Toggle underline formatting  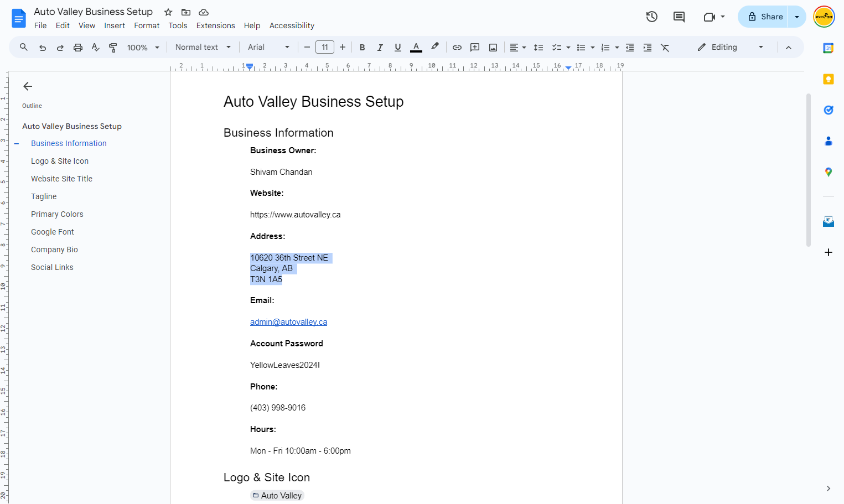(398, 48)
